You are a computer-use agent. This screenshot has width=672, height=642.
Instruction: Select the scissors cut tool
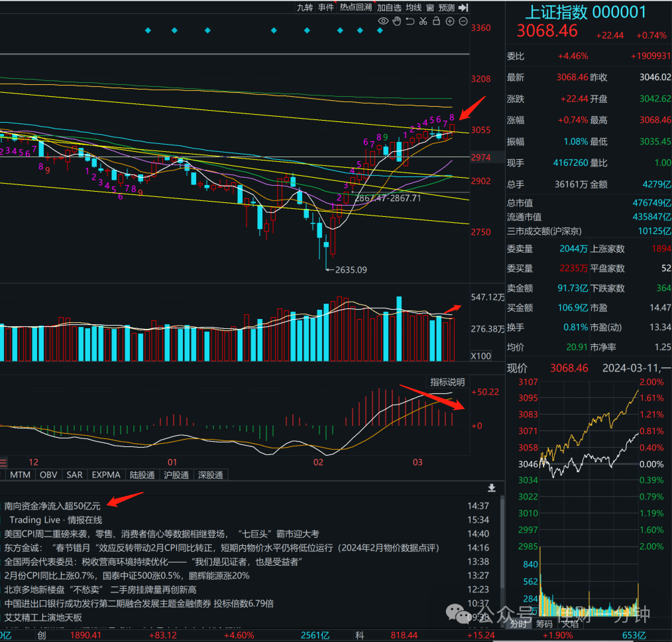click(x=423, y=21)
